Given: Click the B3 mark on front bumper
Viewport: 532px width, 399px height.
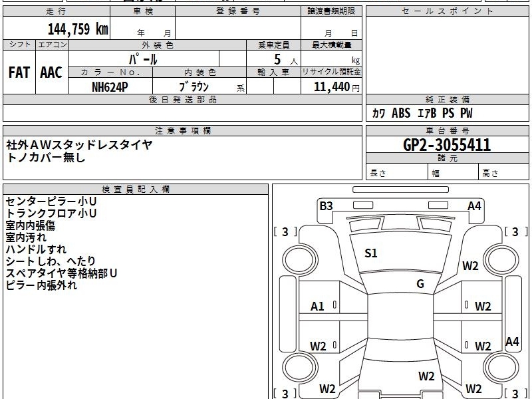Looking at the screenshot, I should (x=326, y=205).
